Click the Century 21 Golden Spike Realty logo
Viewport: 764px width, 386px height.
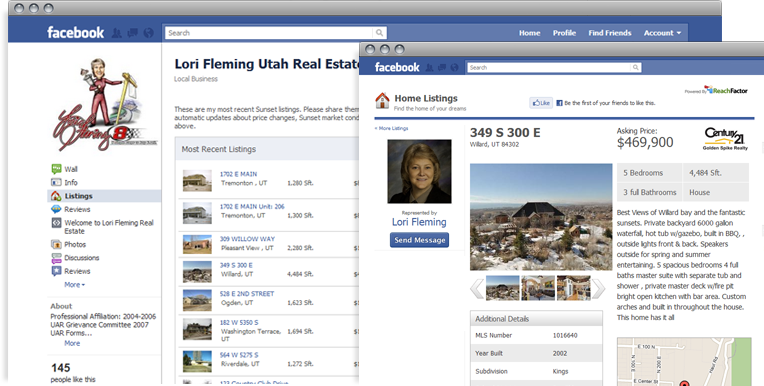point(725,139)
